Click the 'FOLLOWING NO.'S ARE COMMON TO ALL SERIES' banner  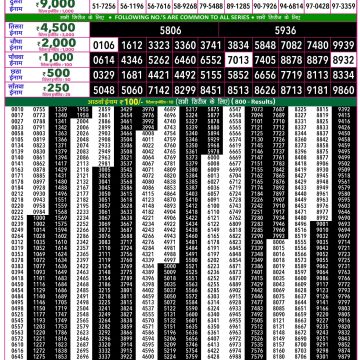(182, 17)
